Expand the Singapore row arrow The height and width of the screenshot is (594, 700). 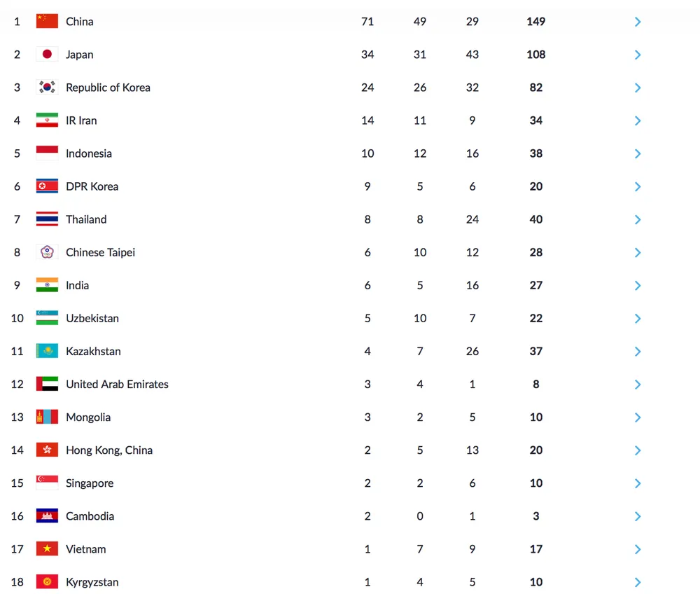638,483
